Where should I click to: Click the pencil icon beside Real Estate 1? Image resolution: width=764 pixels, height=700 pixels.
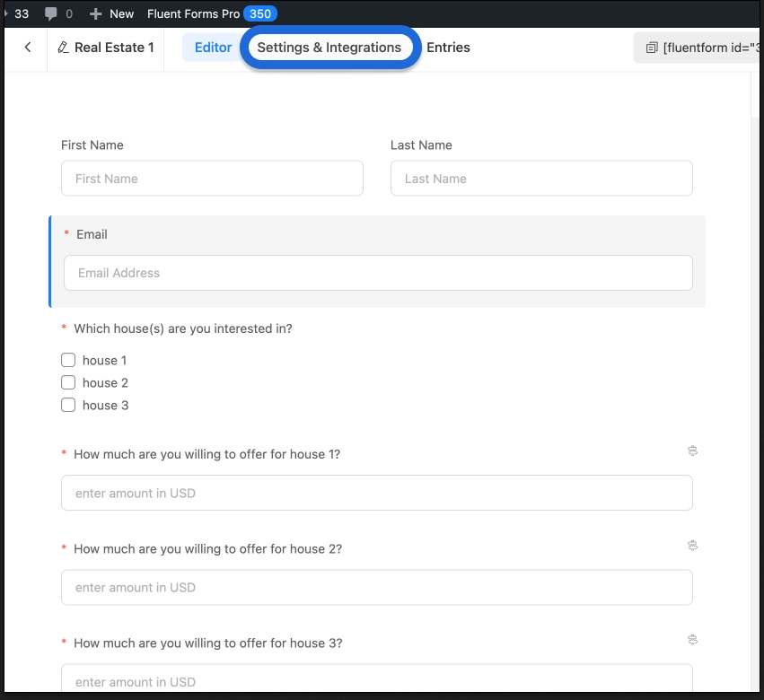(x=63, y=48)
